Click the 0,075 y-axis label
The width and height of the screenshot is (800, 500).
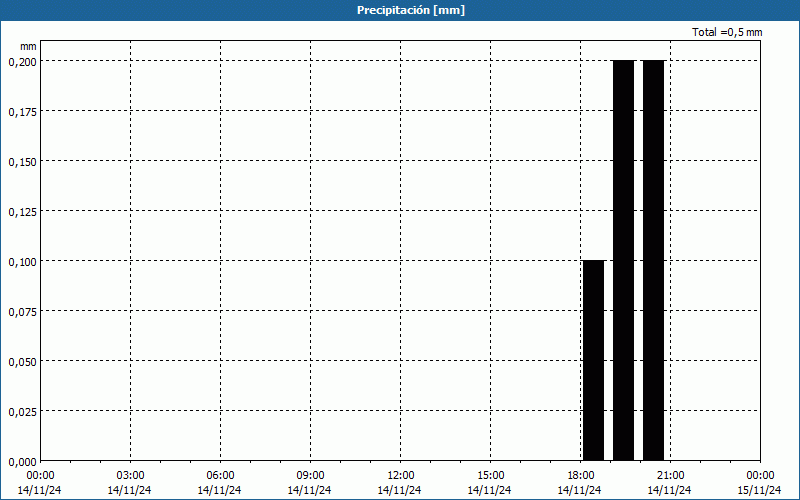point(22,312)
